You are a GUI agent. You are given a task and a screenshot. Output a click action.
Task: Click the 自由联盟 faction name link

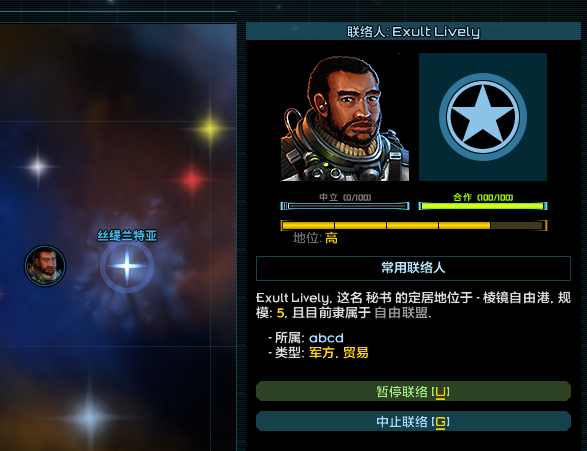(x=401, y=313)
